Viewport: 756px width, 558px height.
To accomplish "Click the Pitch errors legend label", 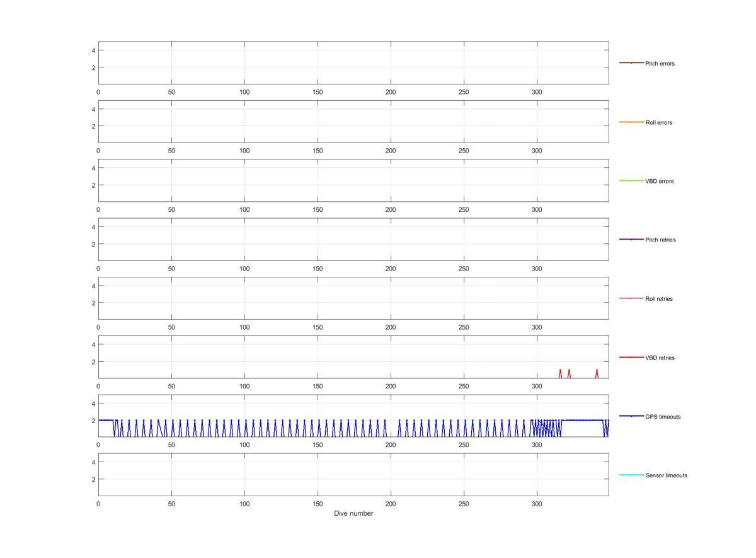I will tap(660, 64).
